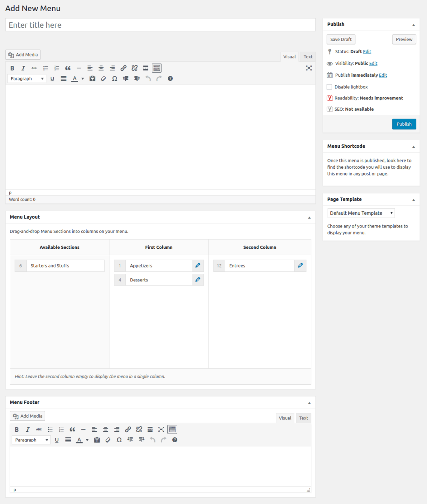Collapse the Menu Layout panel
The height and width of the screenshot is (504, 427).
coord(309,217)
